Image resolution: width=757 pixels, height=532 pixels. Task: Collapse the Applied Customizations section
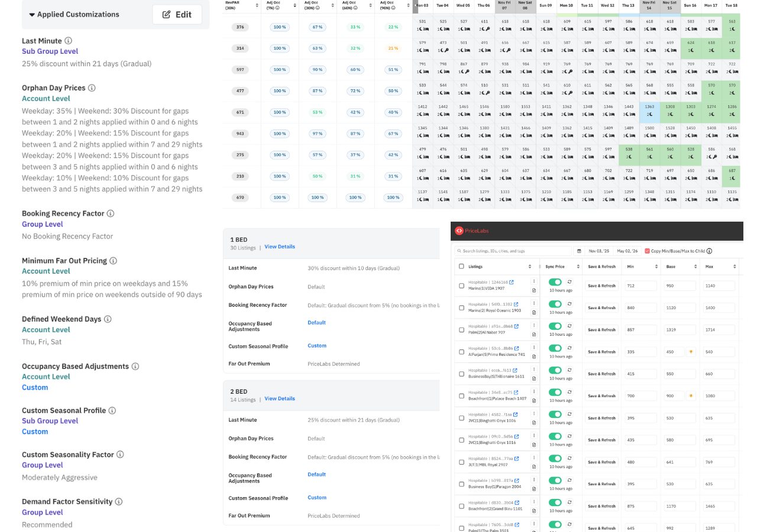(31, 14)
